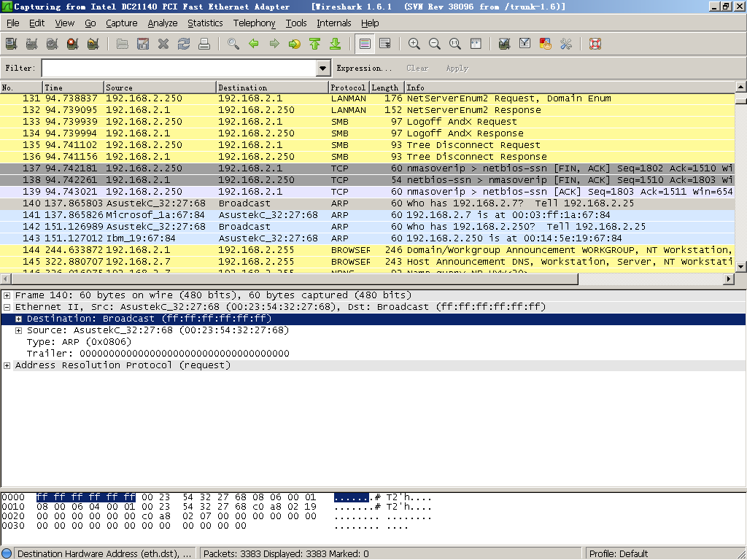Jump to last packet icon
Viewport: 747px width, 560px height.
point(336,44)
